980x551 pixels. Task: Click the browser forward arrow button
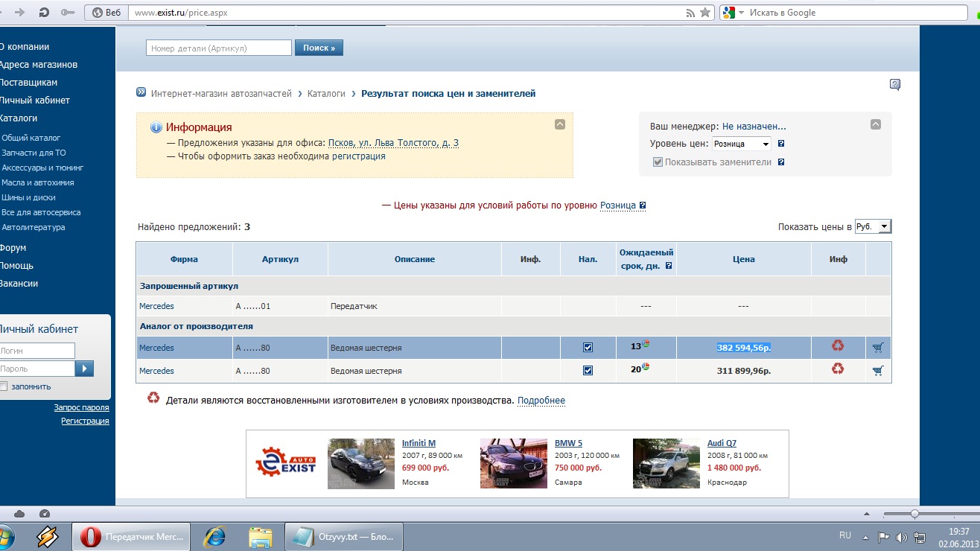point(19,13)
